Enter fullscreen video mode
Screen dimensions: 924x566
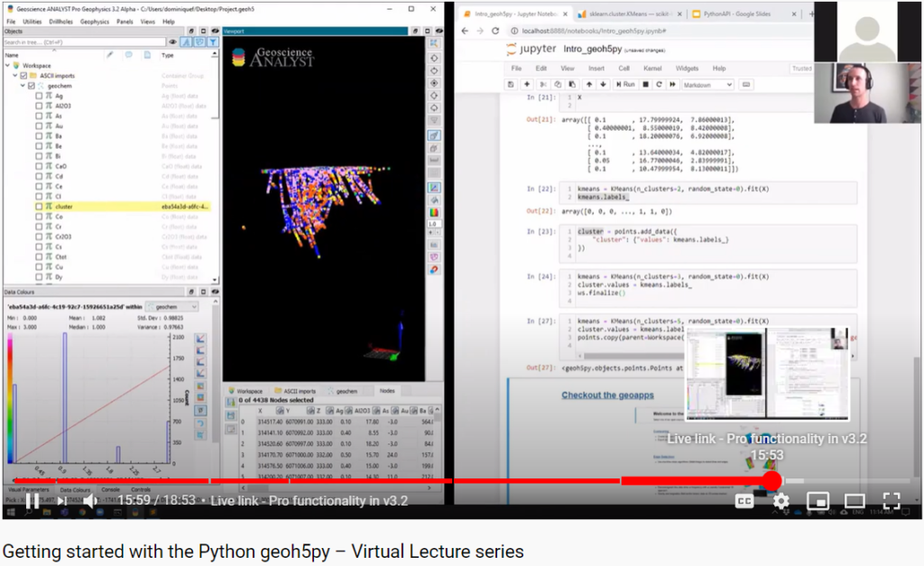click(891, 501)
